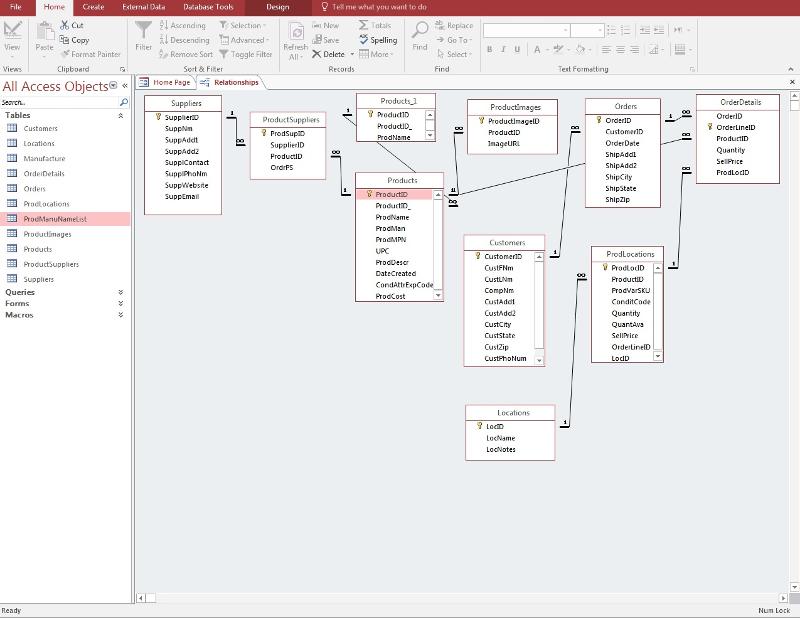The image size is (800, 618).
Task: Click the Copy button in Clipboard group
Action: click(74, 40)
